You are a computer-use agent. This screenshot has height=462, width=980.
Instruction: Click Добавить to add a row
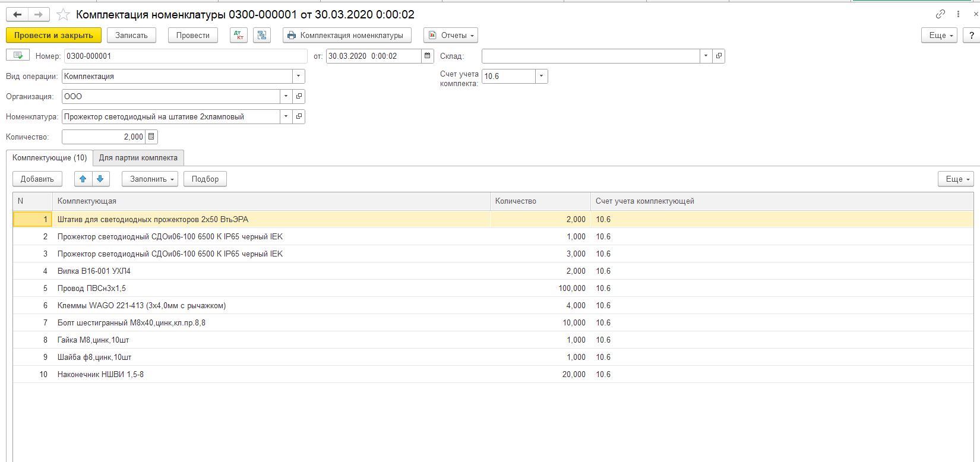pyautogui.click(x=37, y=179)
